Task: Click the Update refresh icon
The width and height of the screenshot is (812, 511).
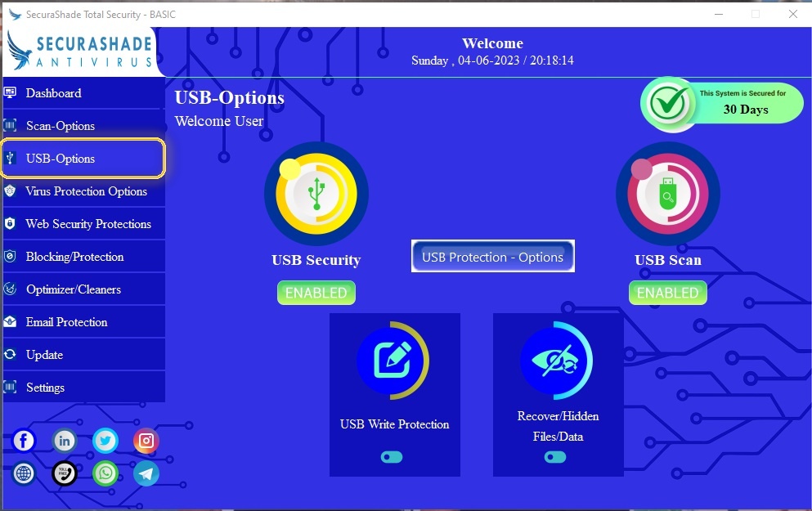Action: [x=10, y=354]
